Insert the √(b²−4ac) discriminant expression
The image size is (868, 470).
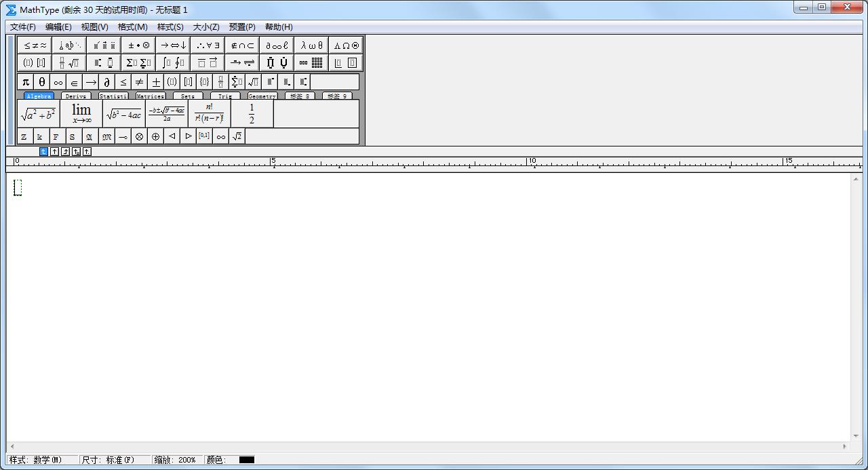point(124,114)
